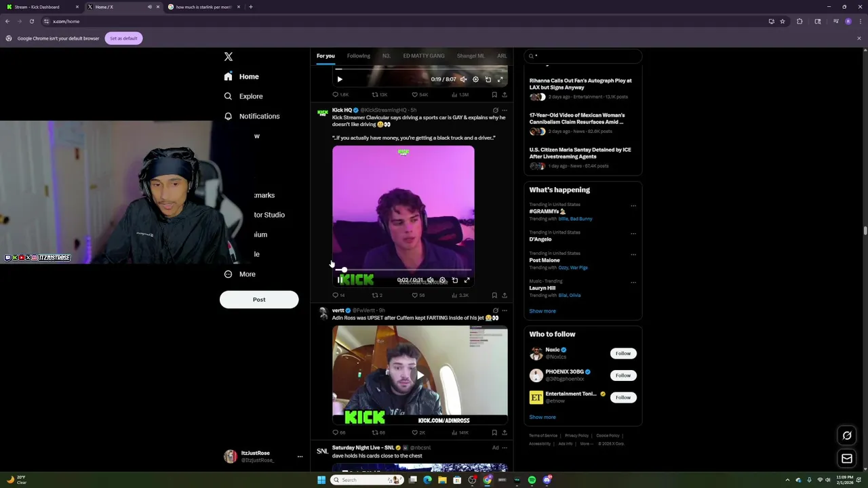Open the Grok floating button
868x488 pixels.
[x=847, y=436]
